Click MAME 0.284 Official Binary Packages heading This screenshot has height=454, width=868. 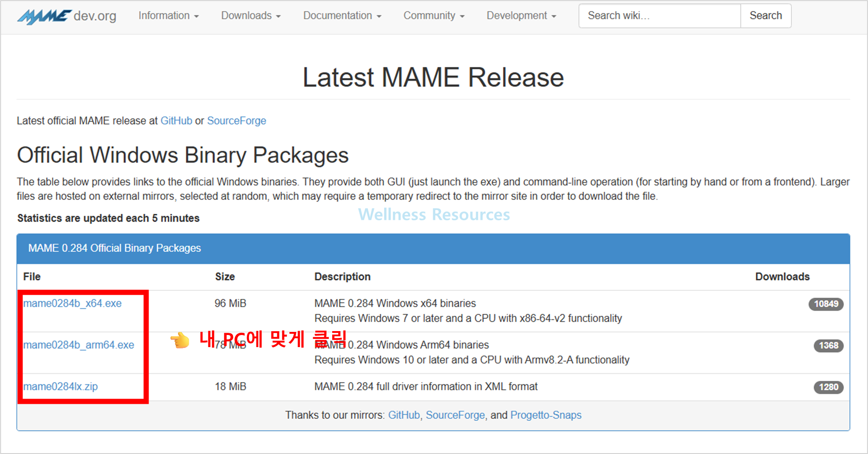pyautogui.click(x=115, y=248)
